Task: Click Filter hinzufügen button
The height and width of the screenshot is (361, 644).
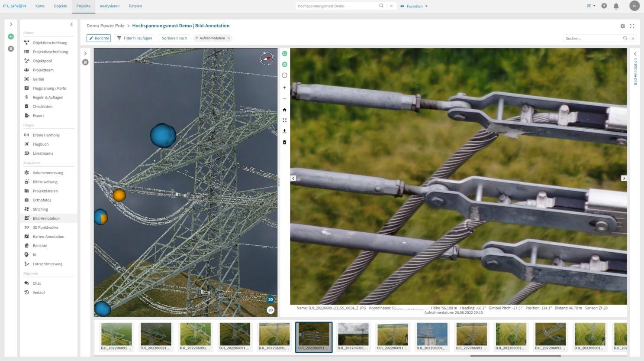Action: (x=135, y=38)
